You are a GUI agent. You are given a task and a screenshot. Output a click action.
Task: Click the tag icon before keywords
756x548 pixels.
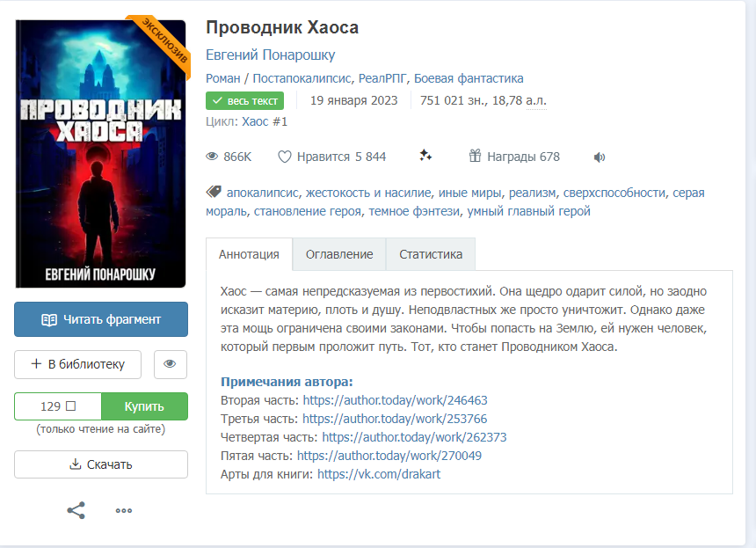(214, 192)
